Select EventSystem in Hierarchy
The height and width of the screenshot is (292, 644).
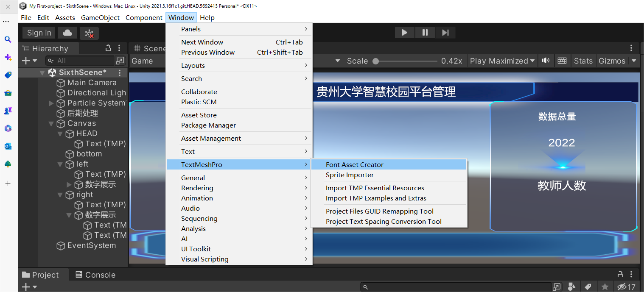(87, 245)
